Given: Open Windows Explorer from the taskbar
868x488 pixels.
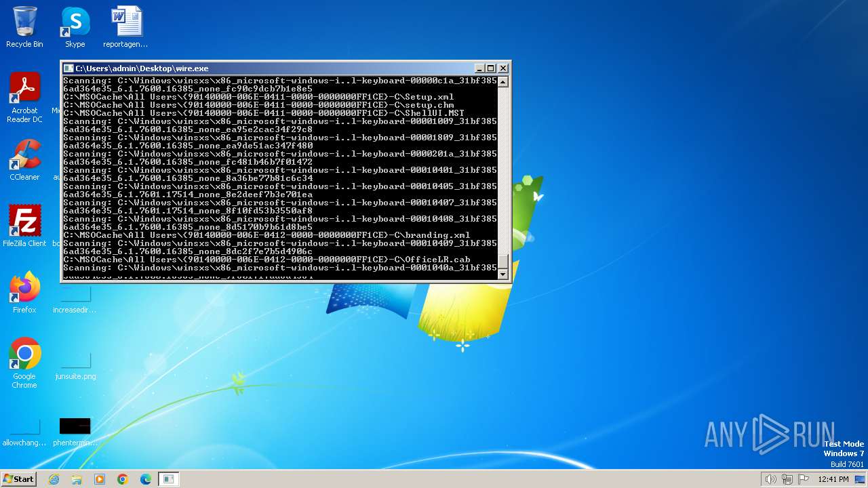Looking at the screenshot, I should 77,479.
